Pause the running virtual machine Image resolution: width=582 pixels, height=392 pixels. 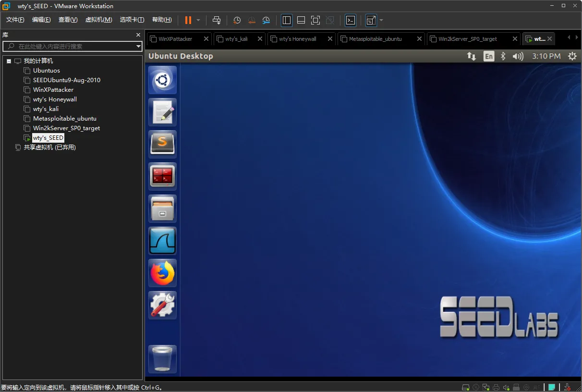(188, 20)
